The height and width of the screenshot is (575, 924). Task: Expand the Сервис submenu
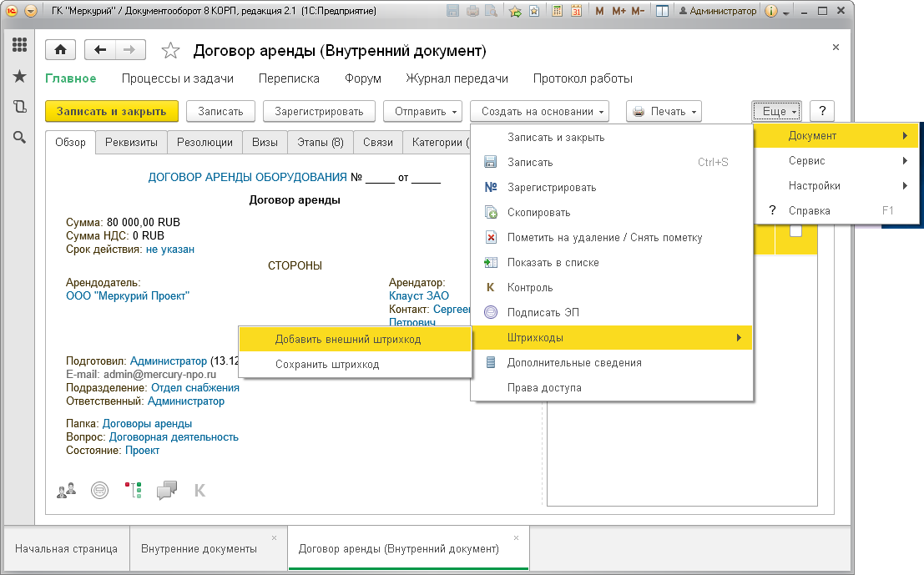(837, 161)
